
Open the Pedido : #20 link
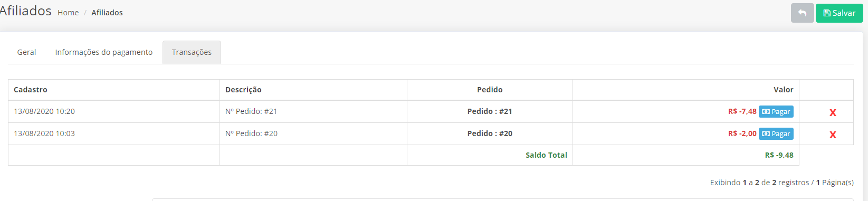tap(490, 133)
